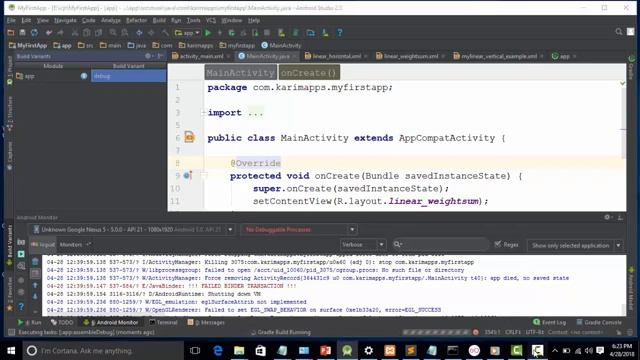640x360 pixels.
Task: Click the Find magnifier toolbar icon
Action: click(113, 33)
